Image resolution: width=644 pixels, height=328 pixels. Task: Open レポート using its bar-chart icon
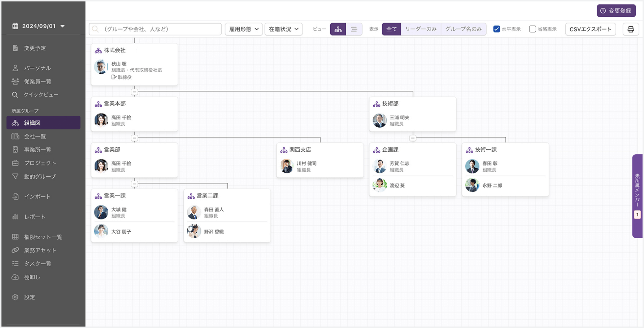[15, 217]
